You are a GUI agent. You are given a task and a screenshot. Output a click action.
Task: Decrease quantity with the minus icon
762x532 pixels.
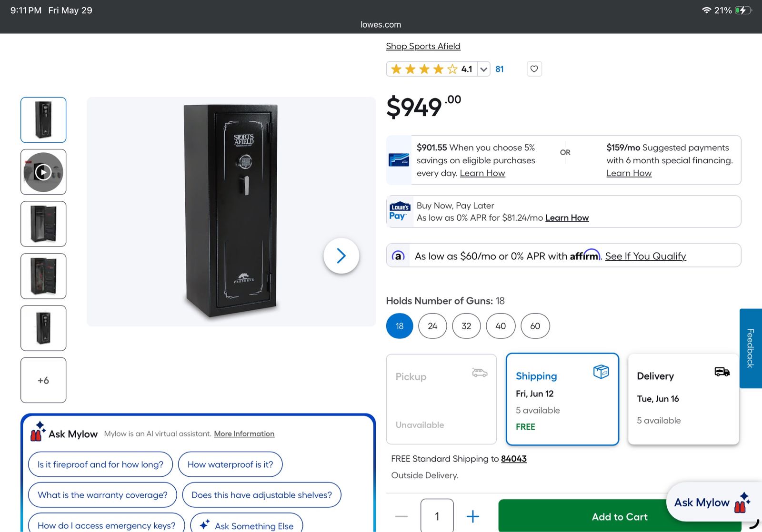tap(401, 516)
